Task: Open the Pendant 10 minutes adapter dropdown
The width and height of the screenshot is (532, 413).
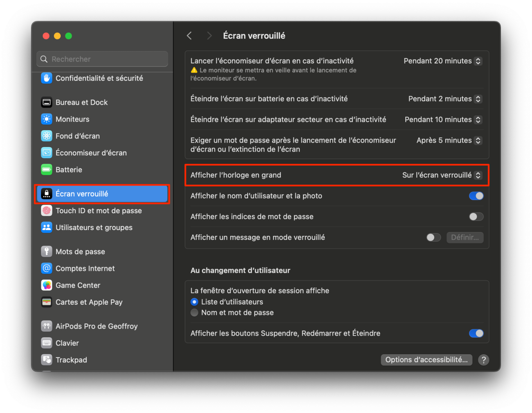Action: (x=443, y=120)
